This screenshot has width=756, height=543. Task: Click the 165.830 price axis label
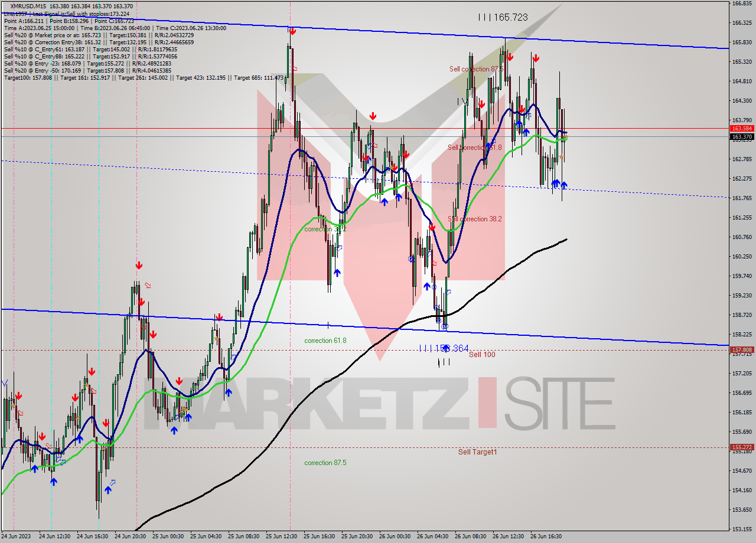(742, 42)
